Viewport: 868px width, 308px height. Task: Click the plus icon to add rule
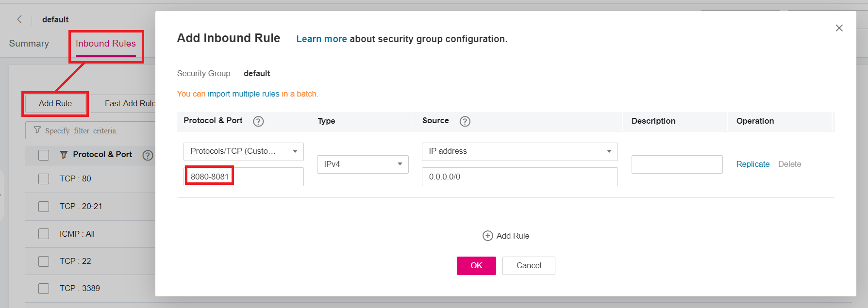487,236
